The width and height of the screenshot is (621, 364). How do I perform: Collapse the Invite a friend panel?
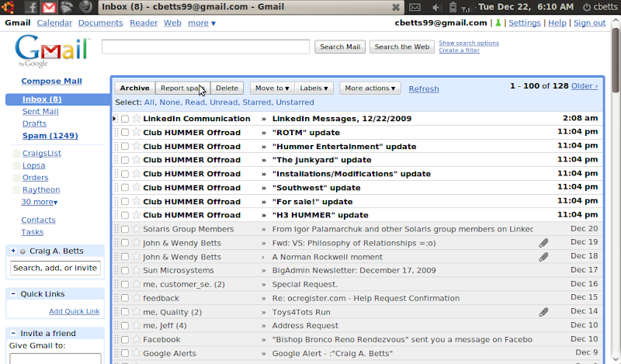point(13,333)
